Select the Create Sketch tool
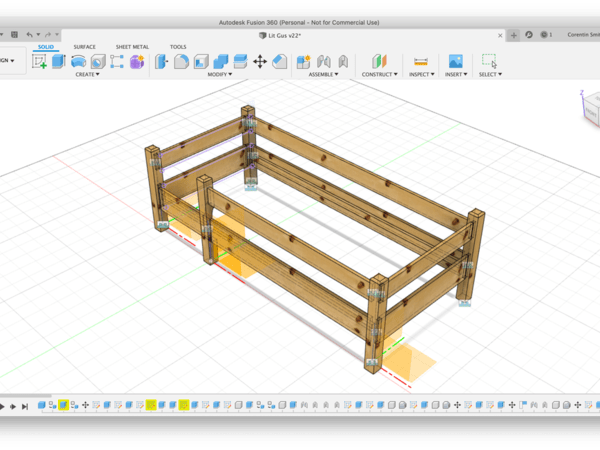 pyautogui.click(x=40, y=62)
